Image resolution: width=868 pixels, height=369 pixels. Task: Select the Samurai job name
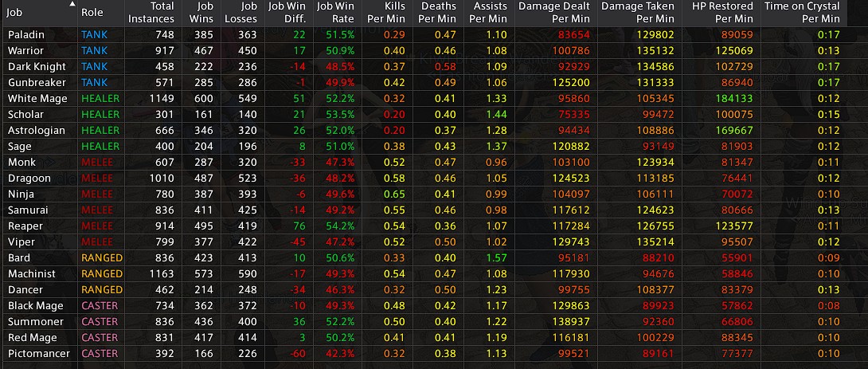coord(28,210)
